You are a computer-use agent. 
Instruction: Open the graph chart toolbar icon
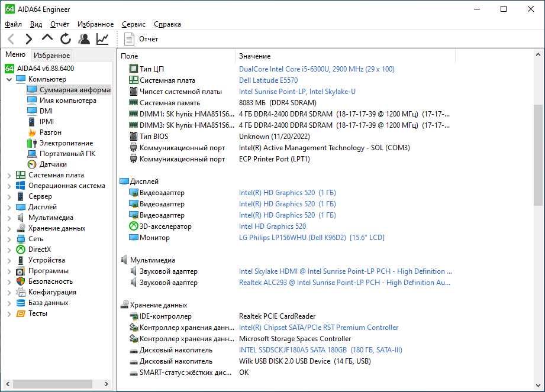pos(102,39)
